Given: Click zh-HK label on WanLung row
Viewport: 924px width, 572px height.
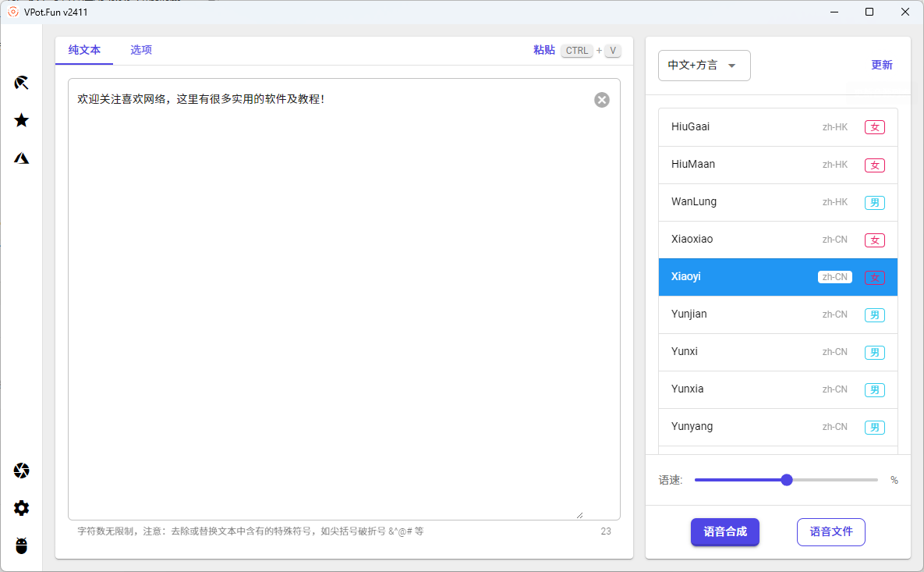Looking at the screenshot, I should (835, 202).
